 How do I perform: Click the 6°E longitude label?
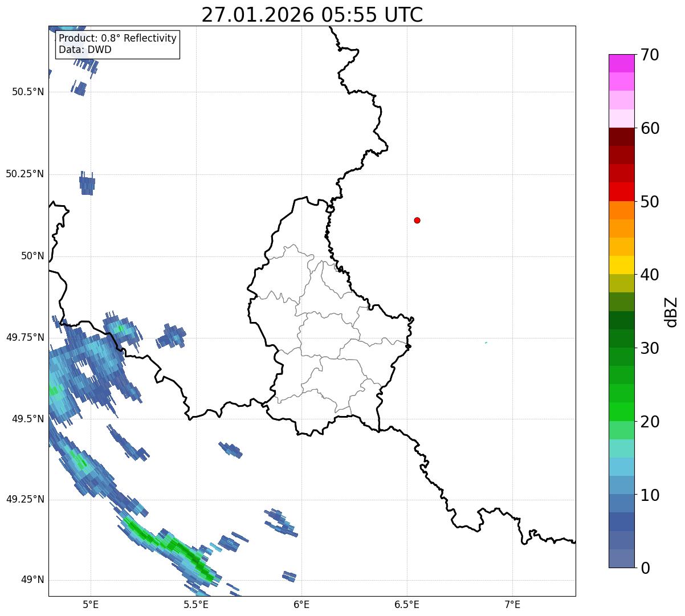click(x=301, y=604)
